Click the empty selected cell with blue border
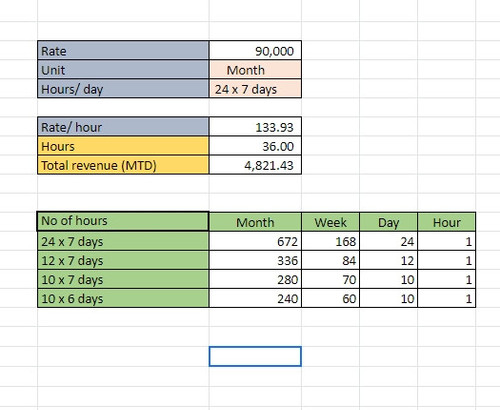This screenshot has height=410, width=500. click(x=255, y=356)
